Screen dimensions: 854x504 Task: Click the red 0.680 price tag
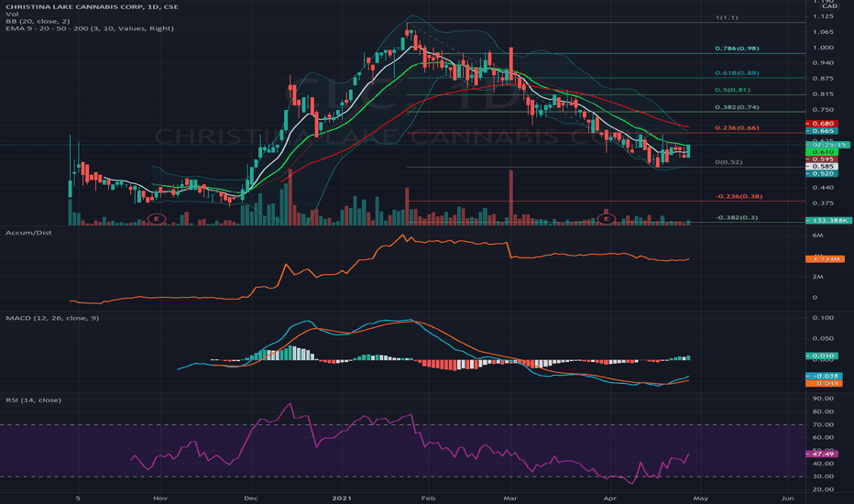pos(822,124)
